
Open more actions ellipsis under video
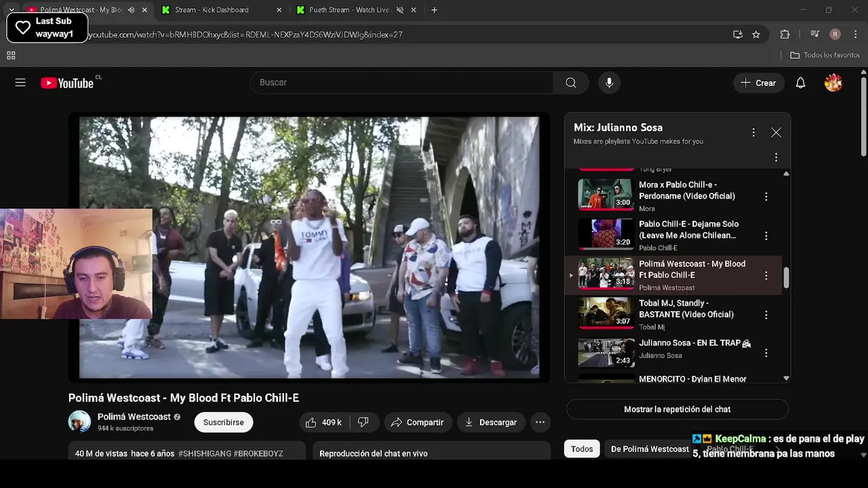click(x=540, y=422)
